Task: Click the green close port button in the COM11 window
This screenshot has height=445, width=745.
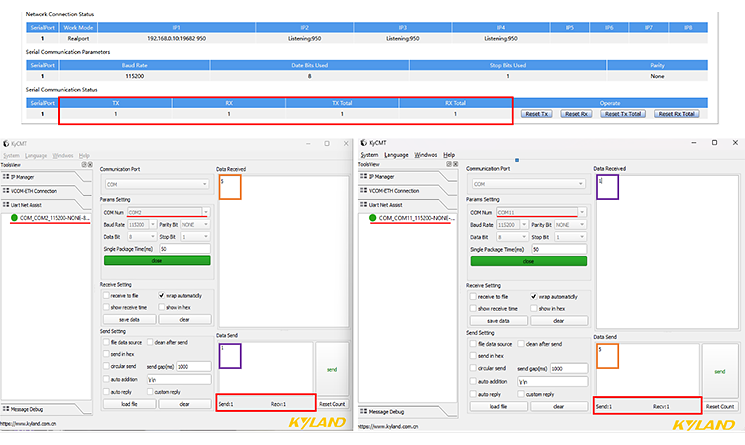Action: click(529, 261)
